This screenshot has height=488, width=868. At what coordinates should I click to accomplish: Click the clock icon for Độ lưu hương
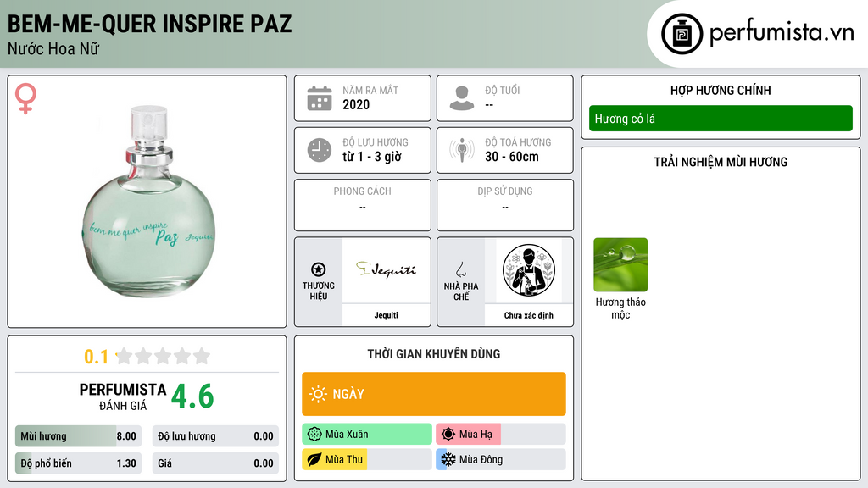[x=320, y=150]
